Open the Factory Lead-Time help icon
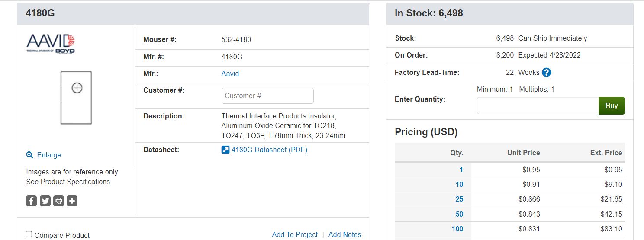 (x=546, y=72)
